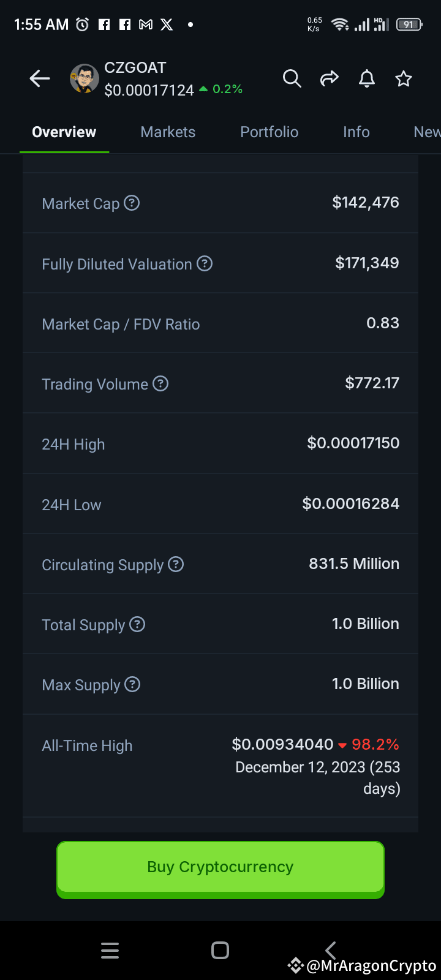Open search with the magnifier icon
This screenshot has height=980, width=441.
[x=292, y=78]
